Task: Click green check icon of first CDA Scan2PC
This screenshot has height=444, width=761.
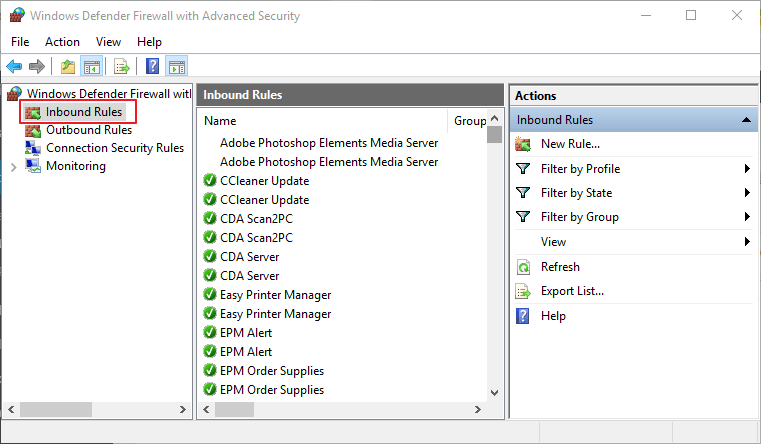Action: click(x=210, y=218)
